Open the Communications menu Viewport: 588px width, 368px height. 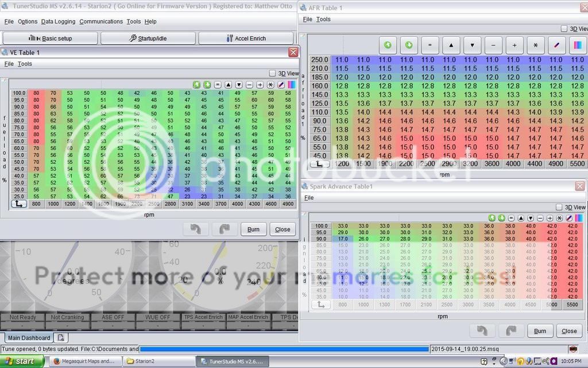pyautogui.click(x=101, y=21)
